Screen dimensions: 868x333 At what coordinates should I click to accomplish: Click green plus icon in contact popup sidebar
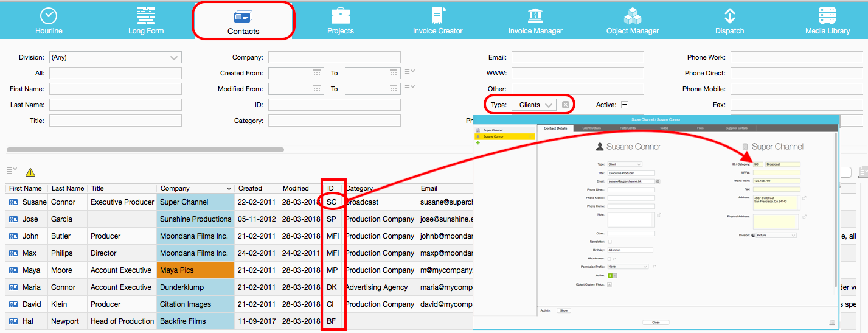click(x=478, y=142)
